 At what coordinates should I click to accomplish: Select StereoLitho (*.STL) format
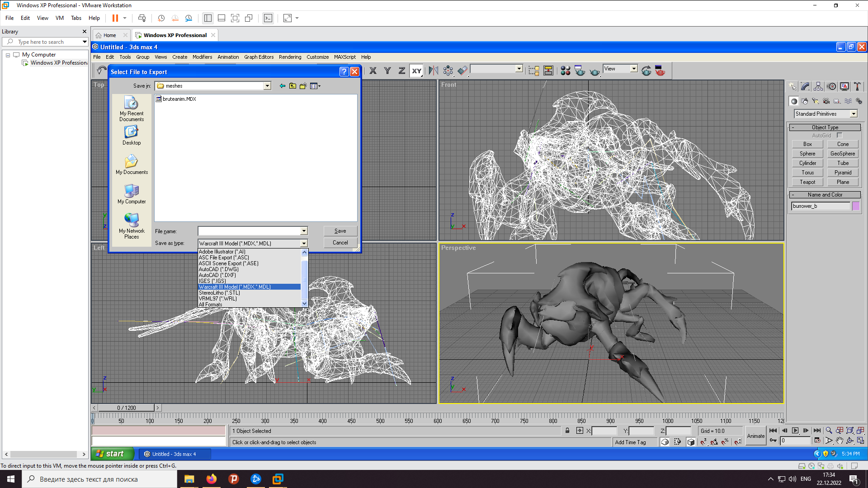coord(250,293)
